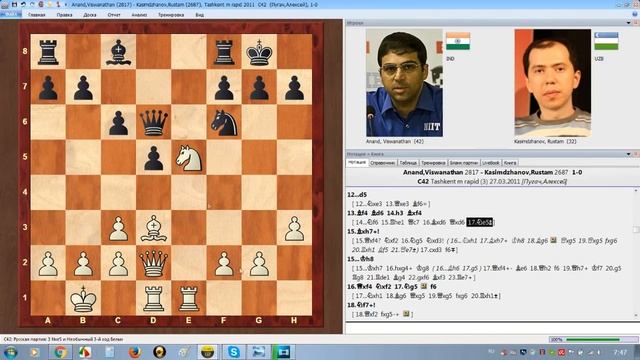Click the highlighted move 17.Ne5 in notation
640x360 pixels.
480,222
